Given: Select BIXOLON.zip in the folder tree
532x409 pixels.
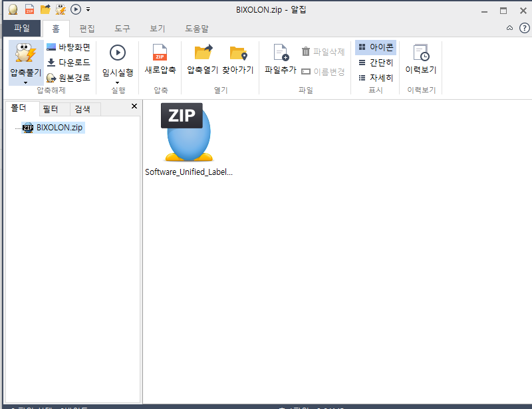Looking at the screenshot, I should [53, 128].
